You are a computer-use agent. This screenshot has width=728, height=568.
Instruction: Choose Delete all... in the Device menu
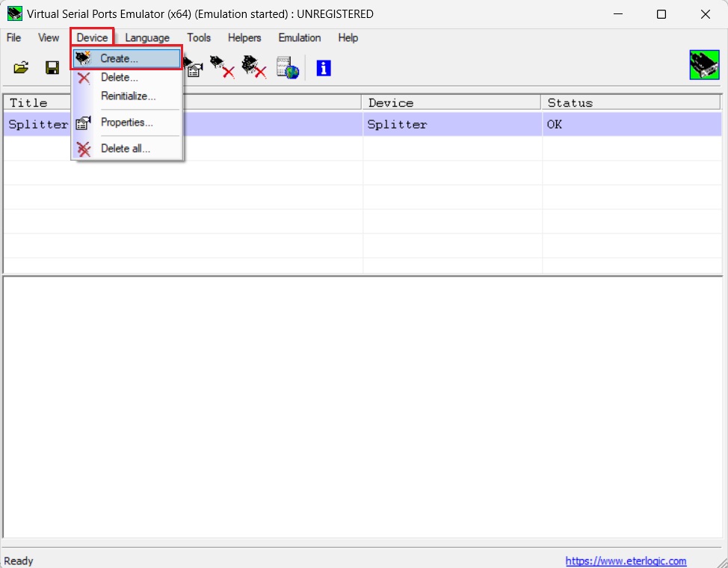pos(125,149)
